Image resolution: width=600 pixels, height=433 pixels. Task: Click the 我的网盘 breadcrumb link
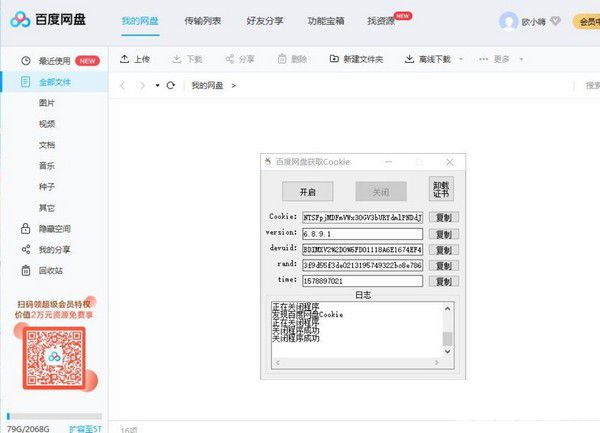coord(207,85)
